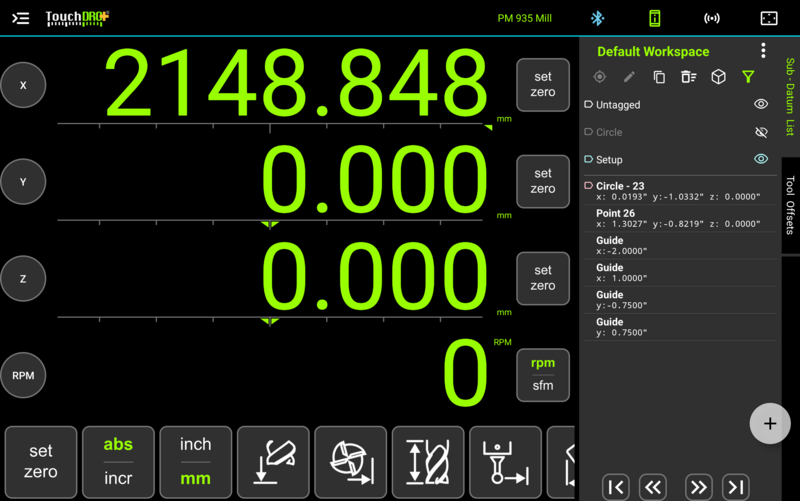Tap the broadcast signal icon
The image size is (800, 501).
click(712, 18)
